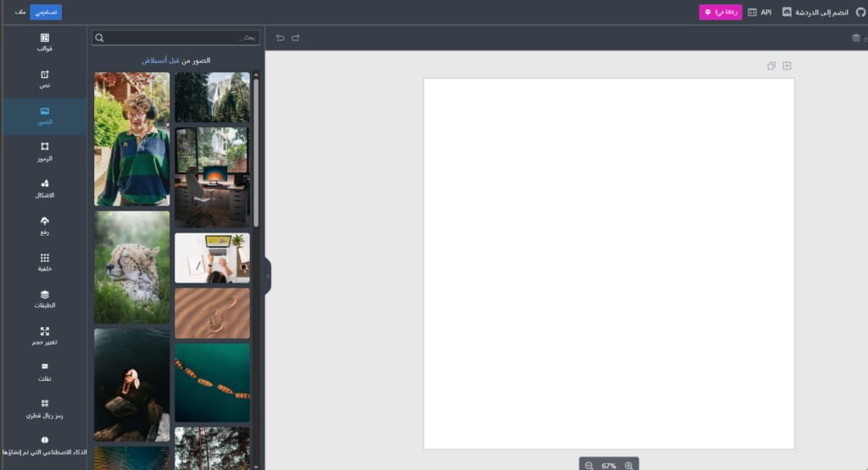868x470 pixels.
Task: Add a new page with plus icon
Action: (x=787, y=66)
